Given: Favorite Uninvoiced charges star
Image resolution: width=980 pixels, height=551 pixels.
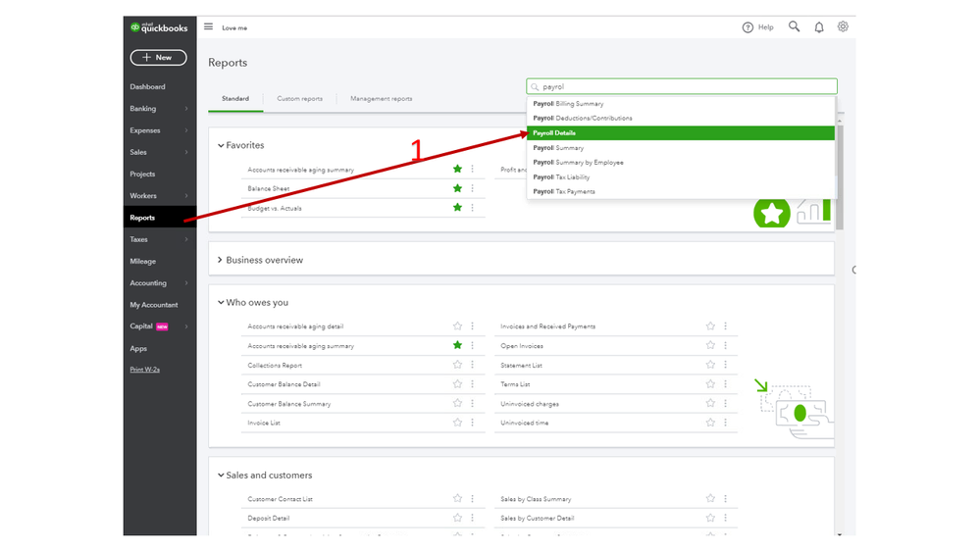Looking at the screenshot, I should pos(710,404).
